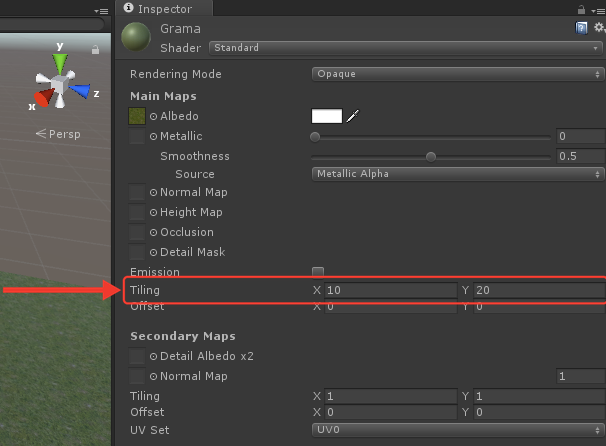
Task: Click the Secondary Maps Offset Y field
Action: (539, 412)
